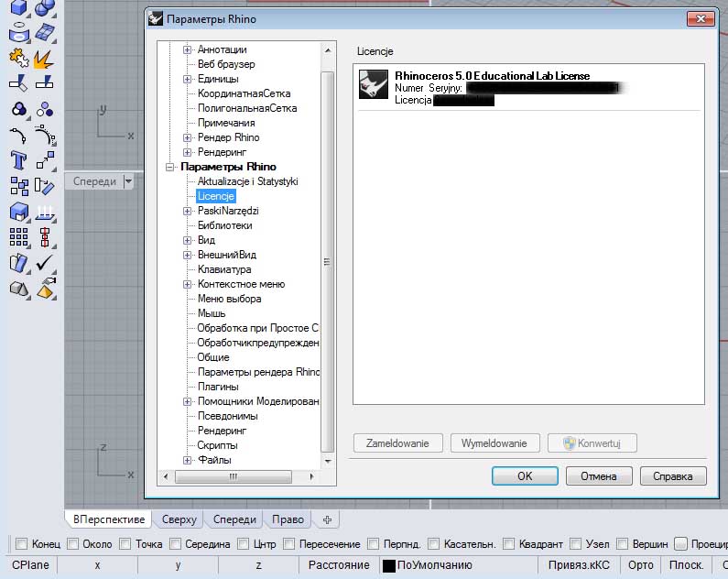The image size is (728, 579).
Task: Open the mesh surface tools icon
Action: click(45, 32)
